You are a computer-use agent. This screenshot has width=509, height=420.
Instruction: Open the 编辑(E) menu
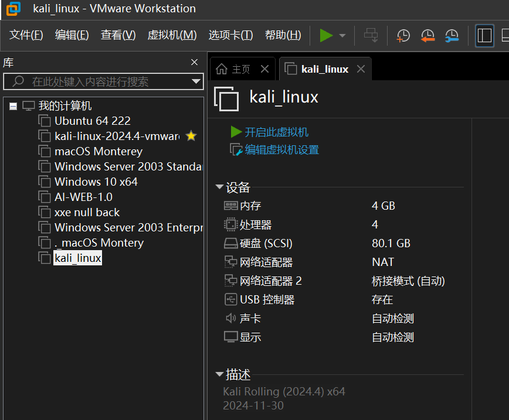72,35
